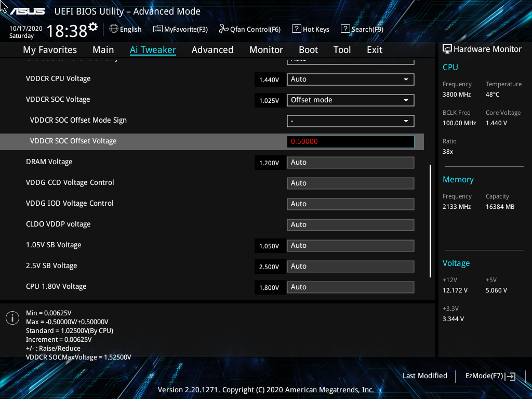Open the Monitor tab
Image resolution: width=532 pixels, height=399 pixels.
coord(267,50)
